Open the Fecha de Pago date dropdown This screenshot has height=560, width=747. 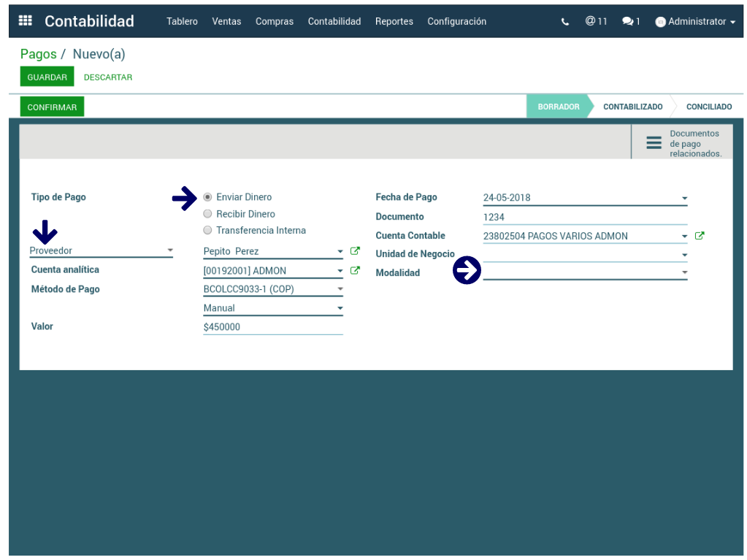pyautogui.click(x=684, y=198)
